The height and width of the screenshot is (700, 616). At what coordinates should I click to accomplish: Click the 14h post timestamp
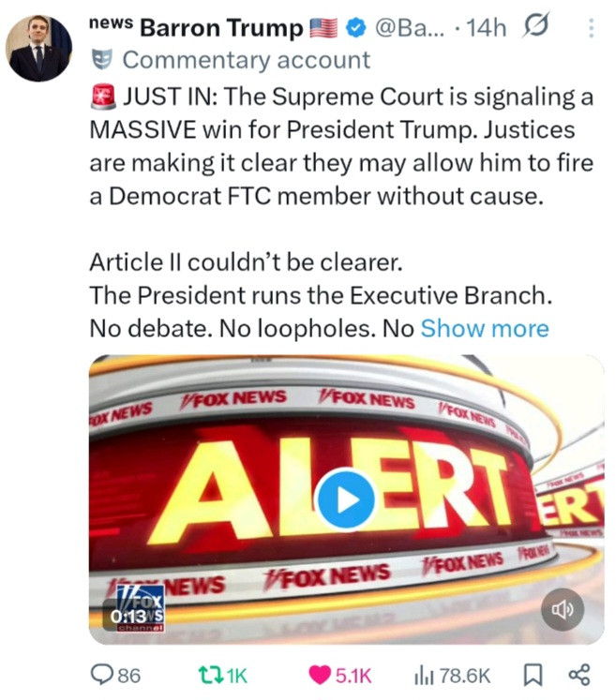click(487, 28)
